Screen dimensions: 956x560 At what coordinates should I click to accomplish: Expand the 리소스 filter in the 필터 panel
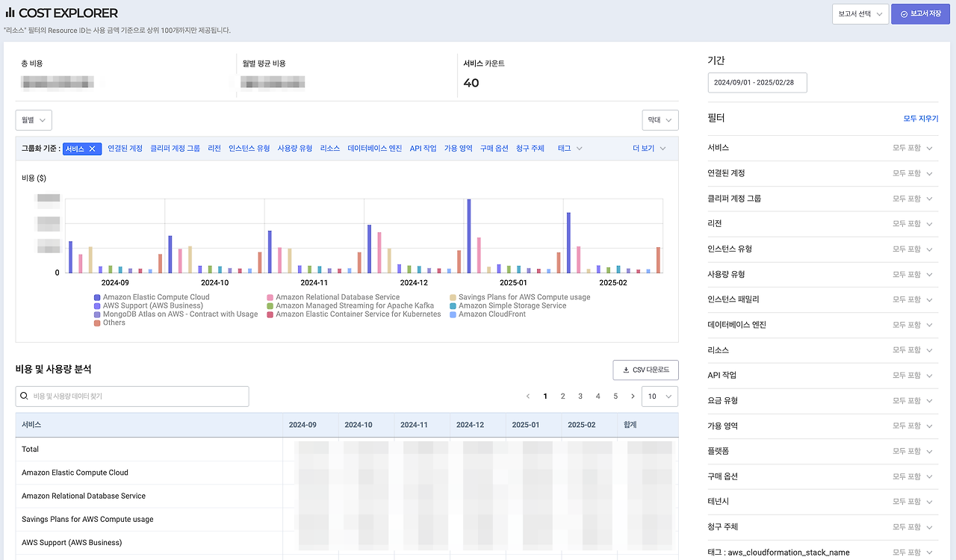pyautogui.click(x=823, y=350)
